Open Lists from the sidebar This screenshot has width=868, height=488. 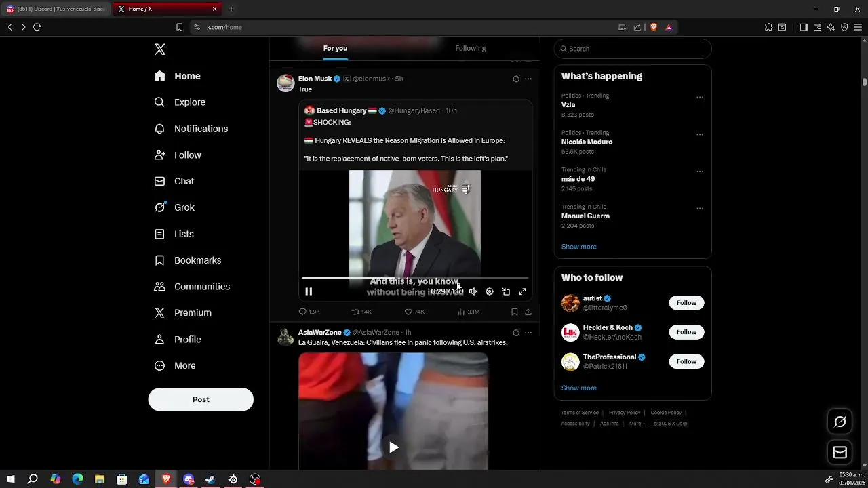tap(174, 234)
